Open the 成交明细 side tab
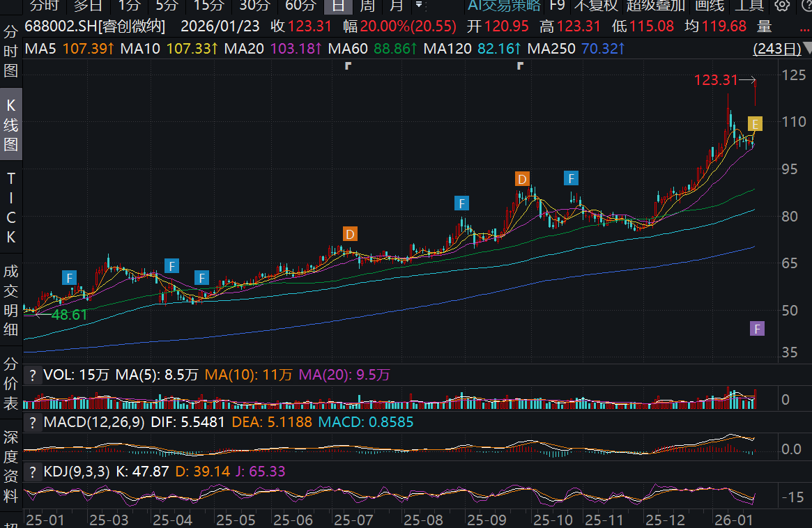 11,300
